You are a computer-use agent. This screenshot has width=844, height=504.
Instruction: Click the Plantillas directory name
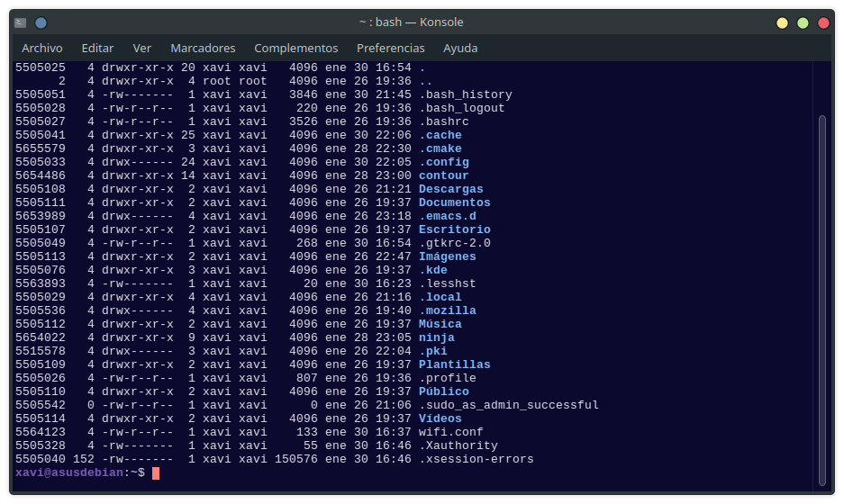point(455,364)
